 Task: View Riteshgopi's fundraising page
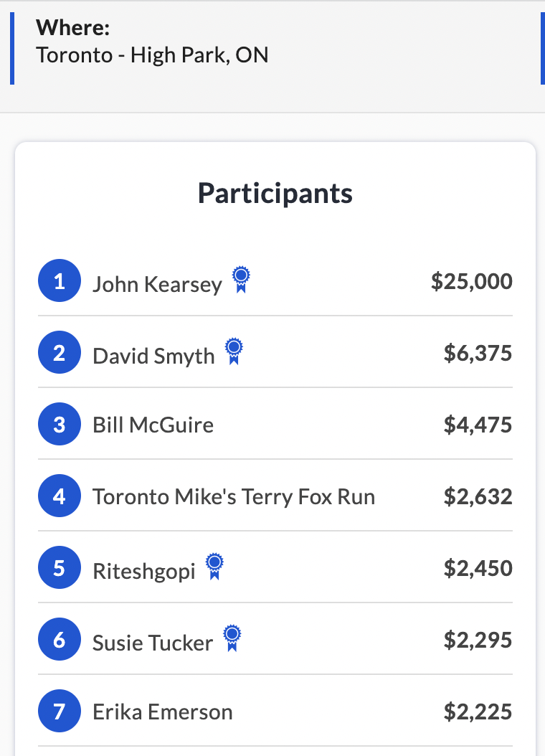pyautogui.click(x=144, y=571)
